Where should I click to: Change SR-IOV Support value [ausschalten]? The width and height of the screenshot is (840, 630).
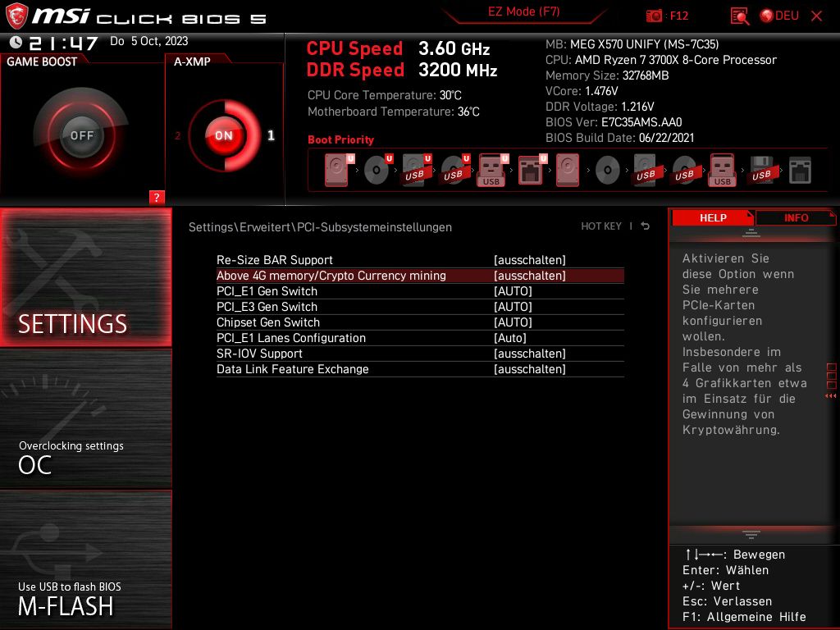(530, 353)
